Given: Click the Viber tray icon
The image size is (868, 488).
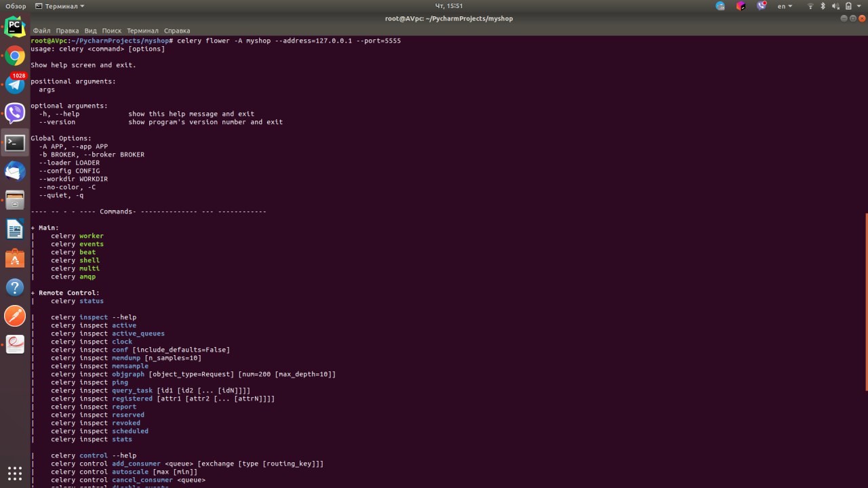Looking at the screenshot, I should coord(762,5).
